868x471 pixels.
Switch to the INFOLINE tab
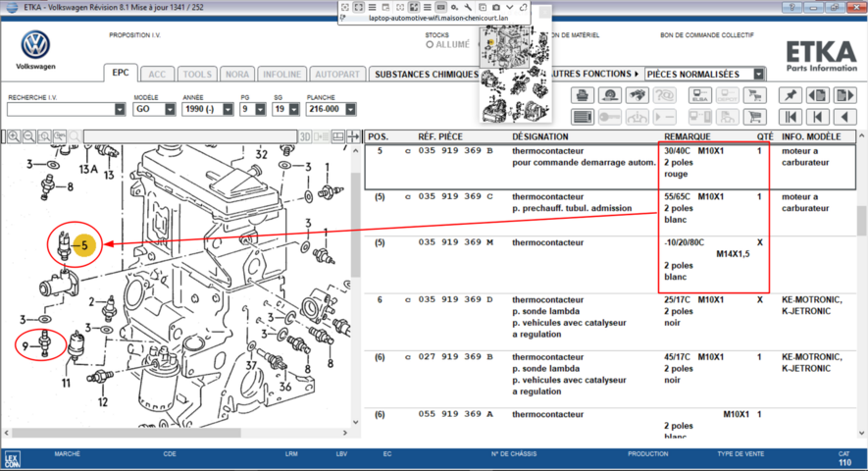coord(281,75)
